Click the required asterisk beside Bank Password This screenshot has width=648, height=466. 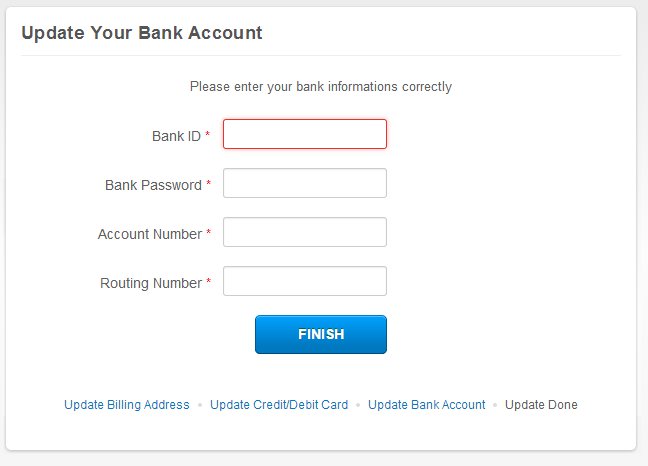click(208, 185)
